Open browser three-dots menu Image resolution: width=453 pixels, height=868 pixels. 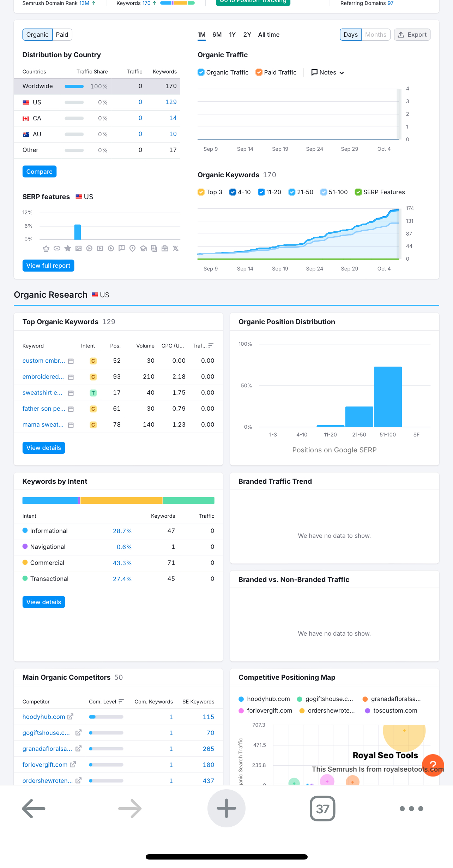[411, 808]
